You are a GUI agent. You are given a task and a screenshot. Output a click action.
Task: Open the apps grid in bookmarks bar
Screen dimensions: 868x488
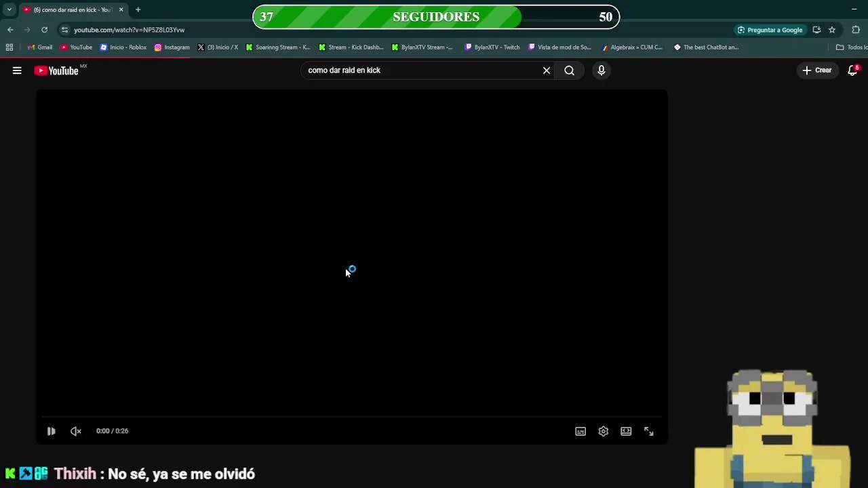9,47
